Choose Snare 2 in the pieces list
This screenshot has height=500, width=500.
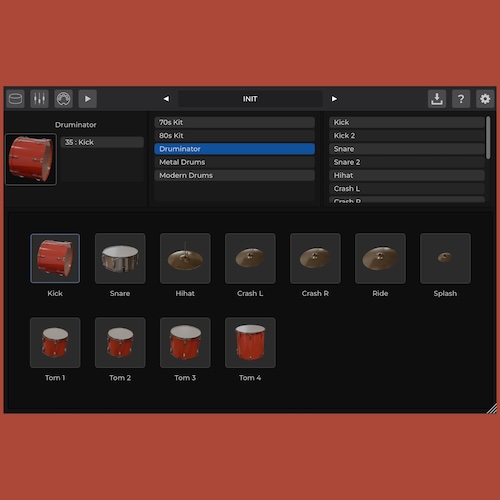click(x=407, y=162)
